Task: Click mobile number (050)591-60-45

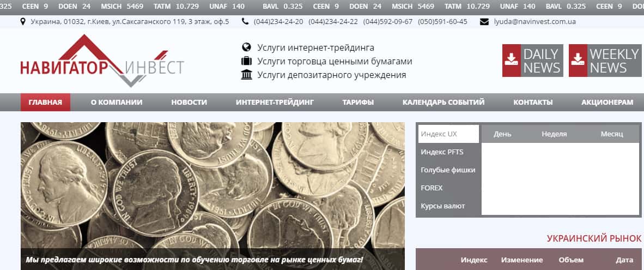Action: 443,22
